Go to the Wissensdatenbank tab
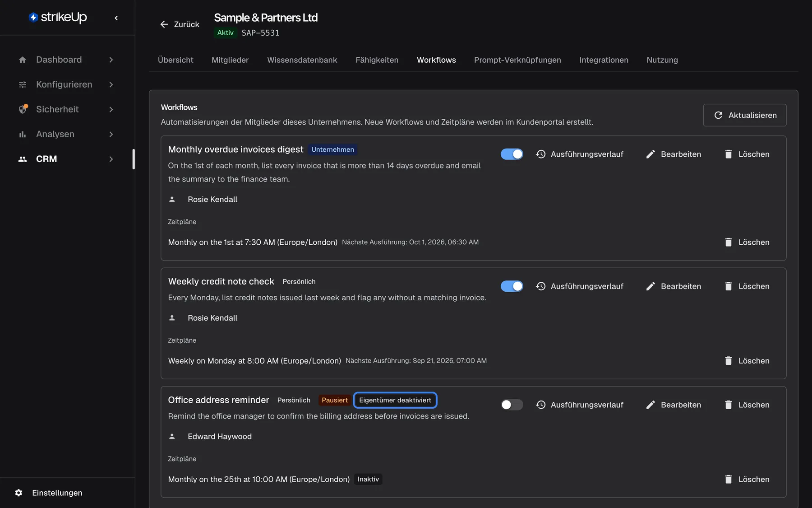812x508 pixels. 302,60
